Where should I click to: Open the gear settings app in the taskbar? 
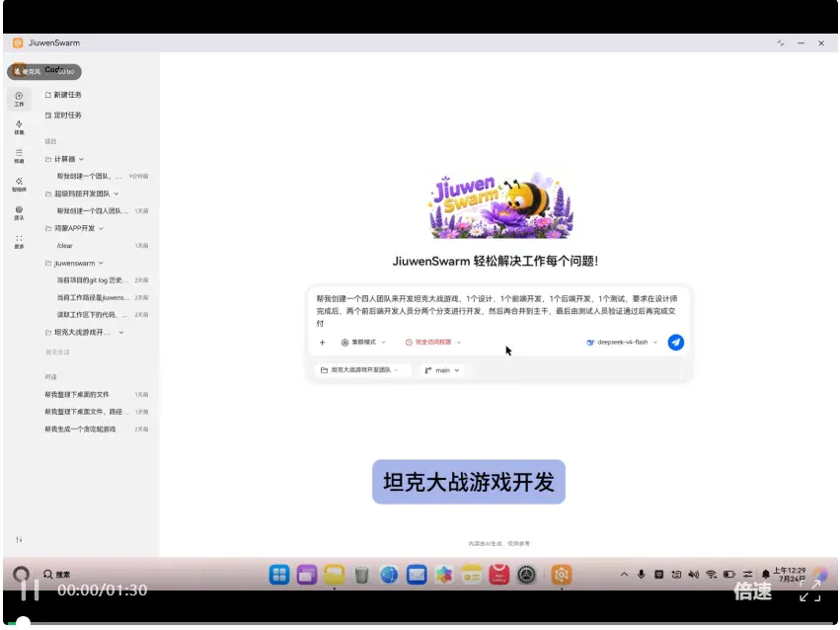pyautogui.click(x=527, y=575)
